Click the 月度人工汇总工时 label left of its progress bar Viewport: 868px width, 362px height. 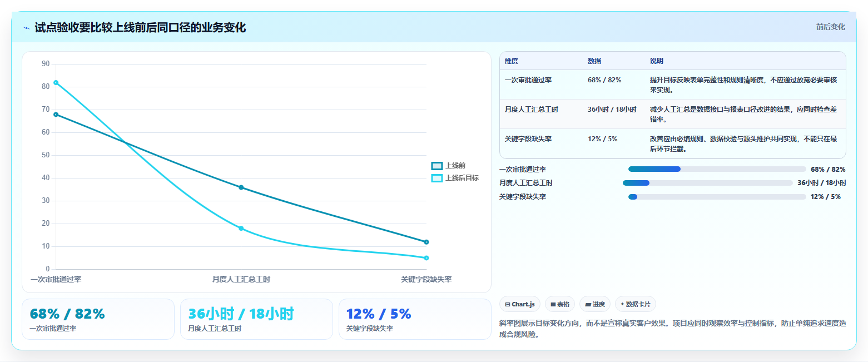coord(526,183)
